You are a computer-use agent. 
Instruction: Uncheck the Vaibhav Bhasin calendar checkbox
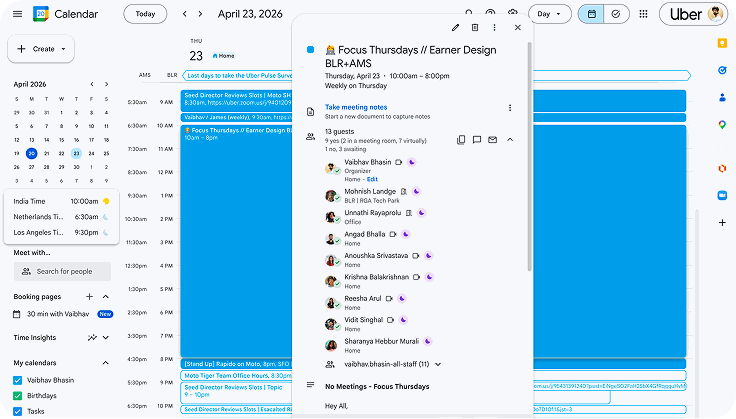click(x=19, y=380)
